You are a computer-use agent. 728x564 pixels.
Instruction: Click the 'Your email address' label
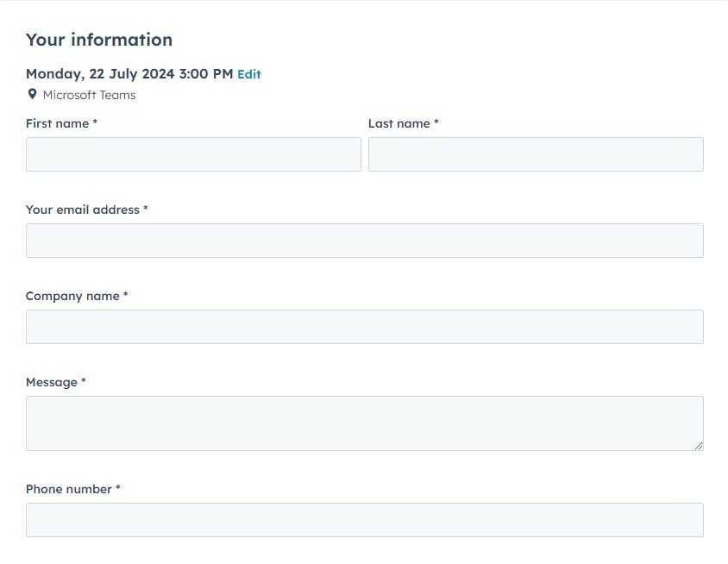pos(82,210)
